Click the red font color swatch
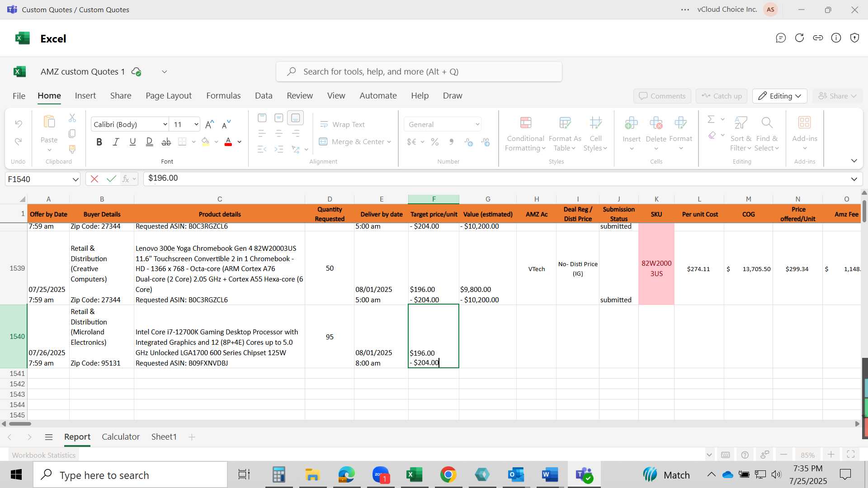This screenshot has height=488, width=868. pos(228,142)
